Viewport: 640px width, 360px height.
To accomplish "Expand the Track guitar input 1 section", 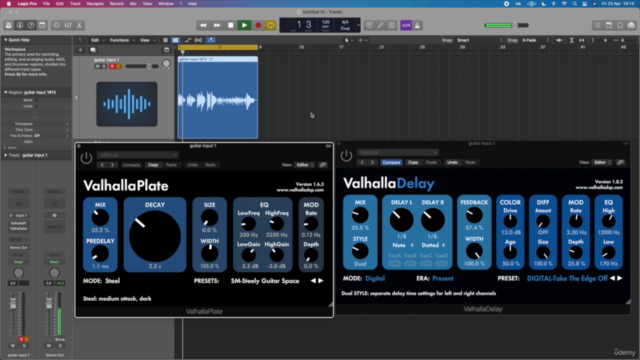I will click(x=5, y=155).
